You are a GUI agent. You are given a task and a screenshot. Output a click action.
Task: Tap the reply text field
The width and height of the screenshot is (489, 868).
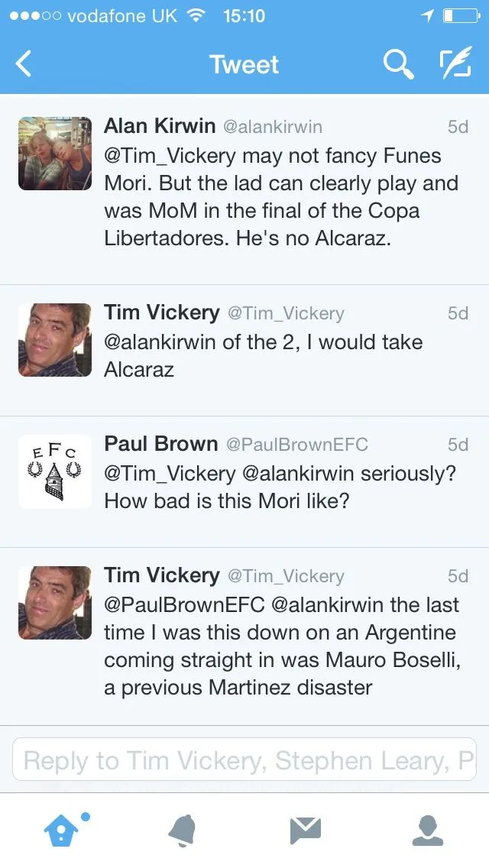[244, 759]
